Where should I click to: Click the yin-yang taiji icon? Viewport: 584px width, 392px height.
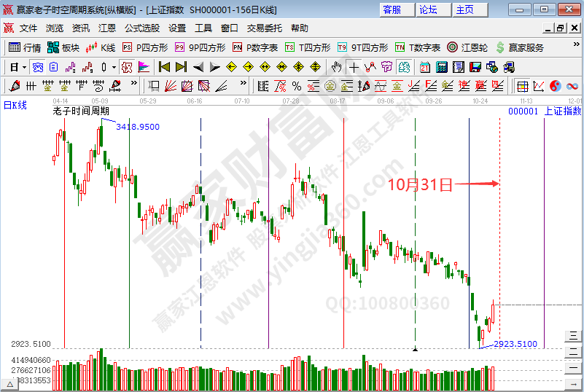pos(555,86)
